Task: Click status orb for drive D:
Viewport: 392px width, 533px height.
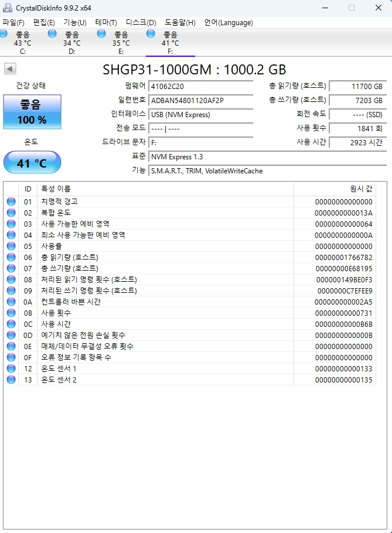Action: (52, 33)
